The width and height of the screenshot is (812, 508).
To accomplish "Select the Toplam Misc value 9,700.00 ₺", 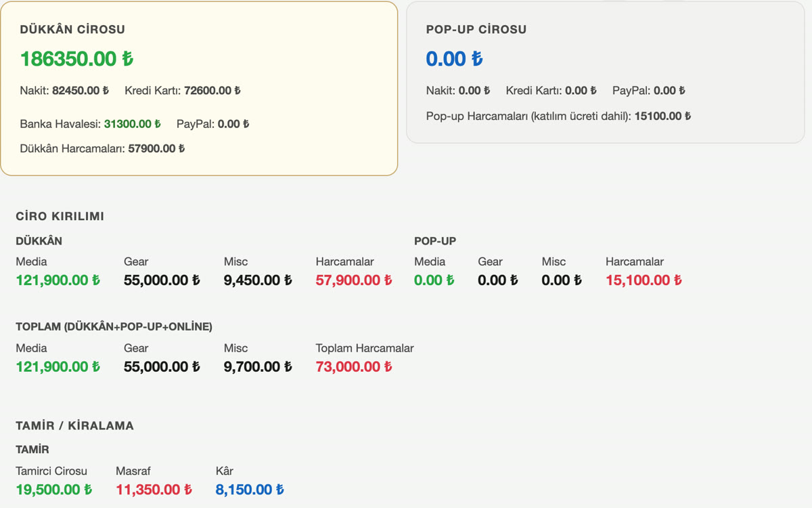I will tap(258, 366).
